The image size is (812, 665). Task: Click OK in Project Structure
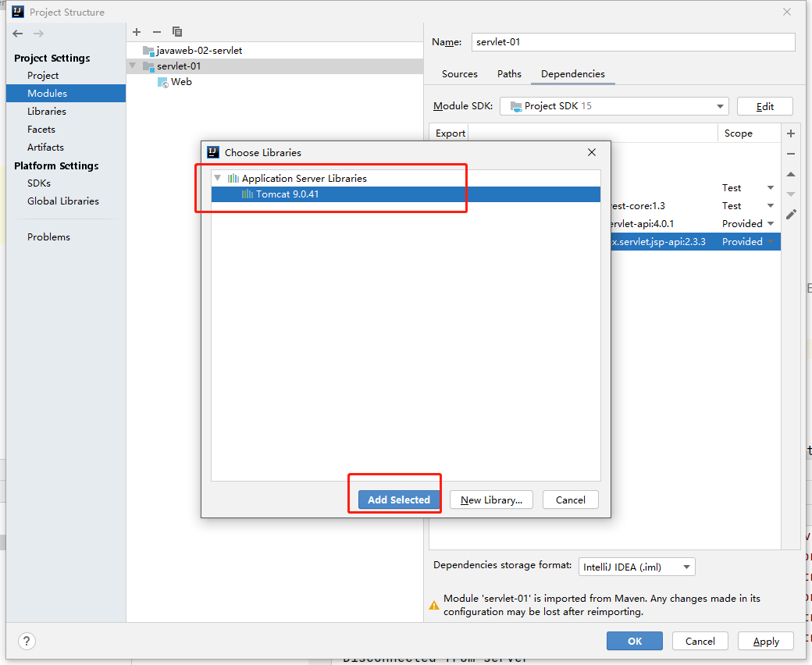[634, 642]
